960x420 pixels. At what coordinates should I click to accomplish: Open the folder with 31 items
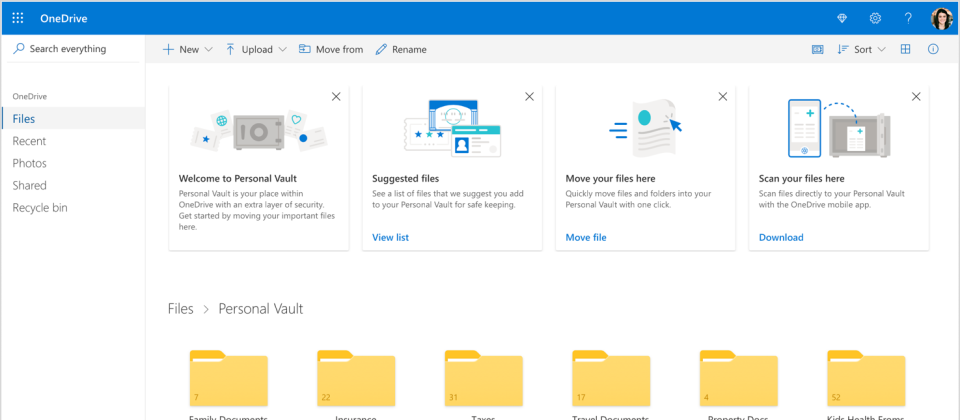pyautogui.click(x=484, y=378)
